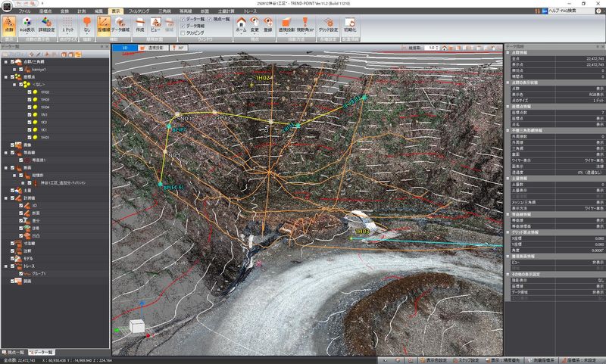Toggle the データ情報 window checkbox
Viewport: 606px width, 364px height.
183,26
